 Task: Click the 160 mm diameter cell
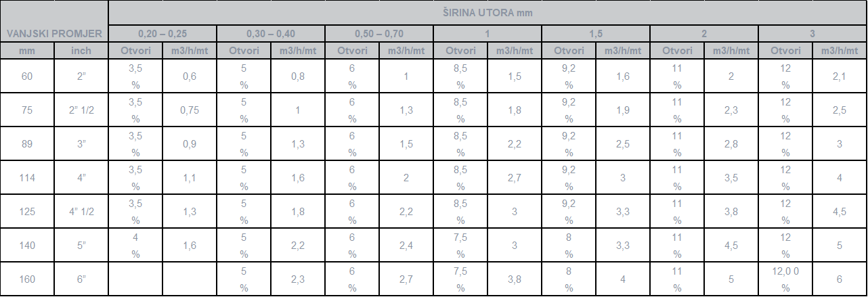point(27,279)
